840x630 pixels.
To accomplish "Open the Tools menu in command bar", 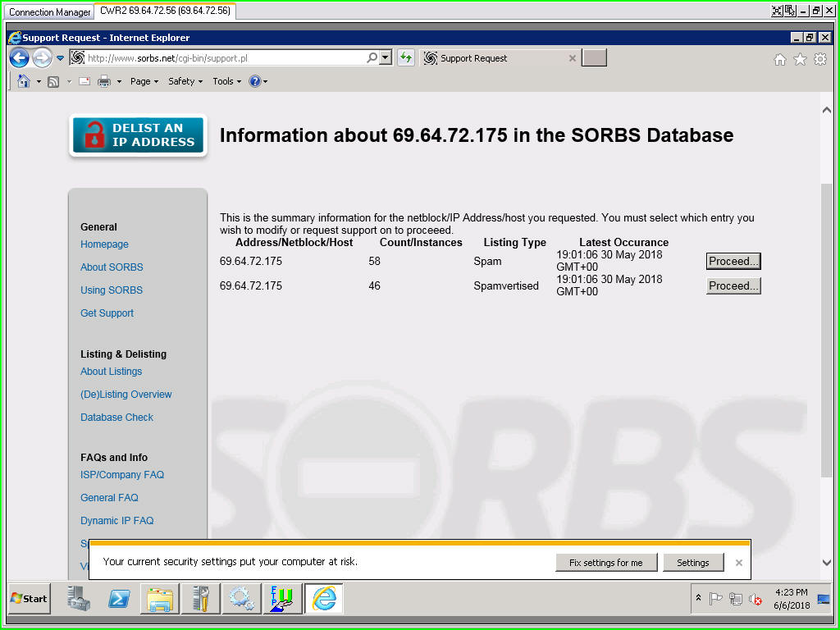I will click(226, 81).
